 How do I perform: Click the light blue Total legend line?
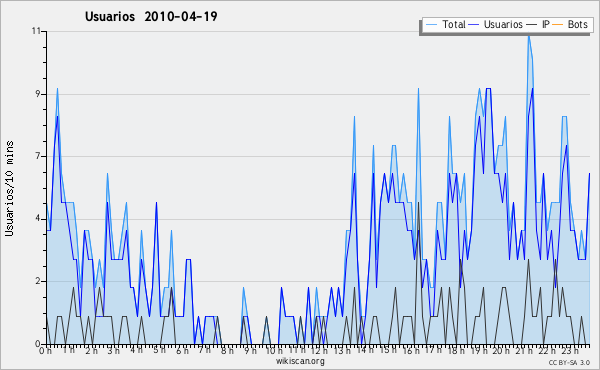coord(431,25)
